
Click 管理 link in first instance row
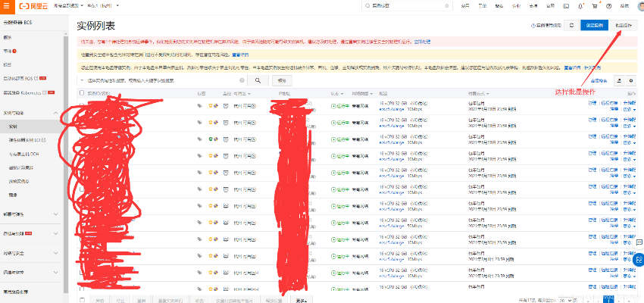click(592, 103)
